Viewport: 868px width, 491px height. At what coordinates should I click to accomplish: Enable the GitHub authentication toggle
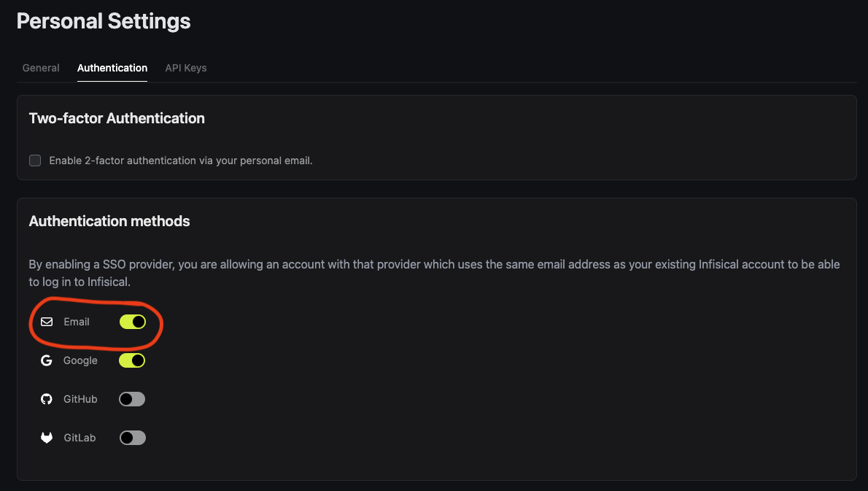133,399
